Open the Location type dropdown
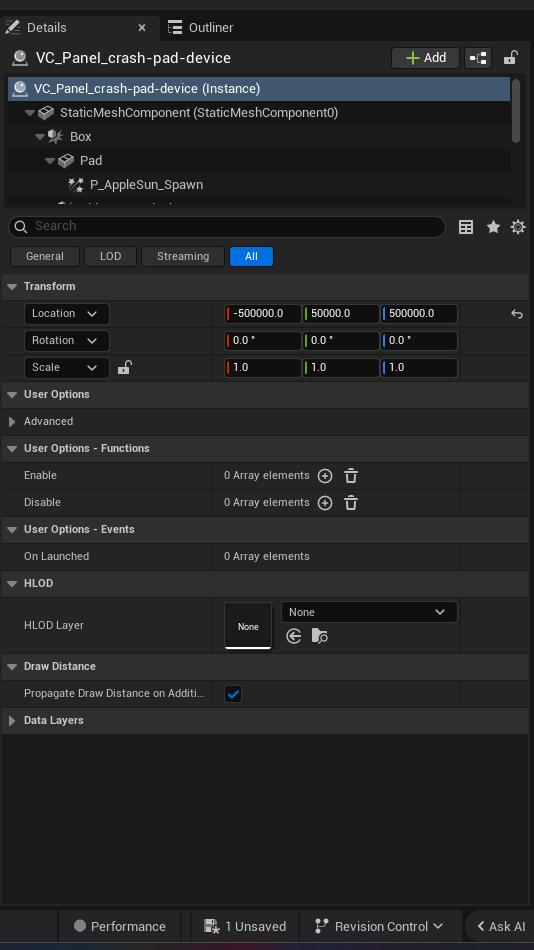The width and height of the screenshot is (534, 950). pyautogui.click(x=67, y=314)
